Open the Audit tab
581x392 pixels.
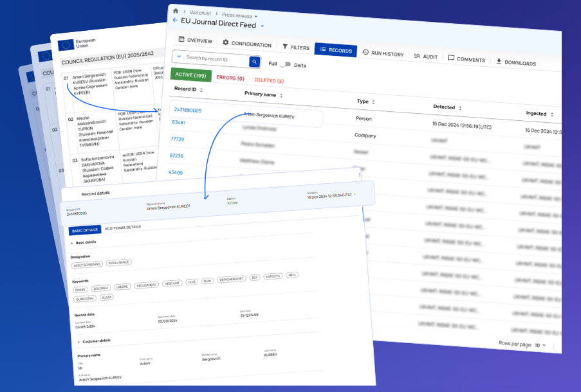pyautogui.click(x=426, y=57)
